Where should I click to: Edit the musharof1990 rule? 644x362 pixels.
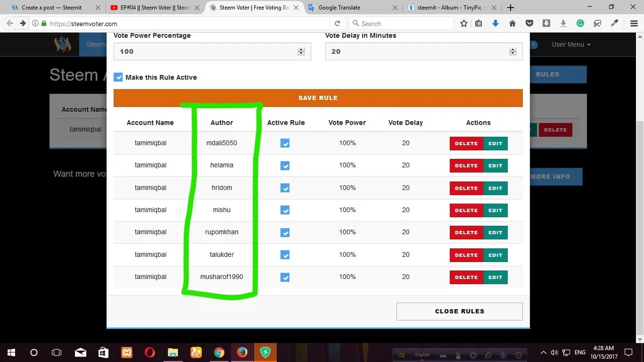(x=496, y=277)
